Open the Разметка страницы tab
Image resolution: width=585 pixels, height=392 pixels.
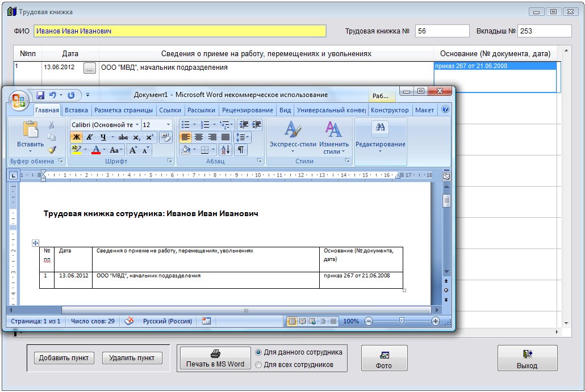click(123, 110)
